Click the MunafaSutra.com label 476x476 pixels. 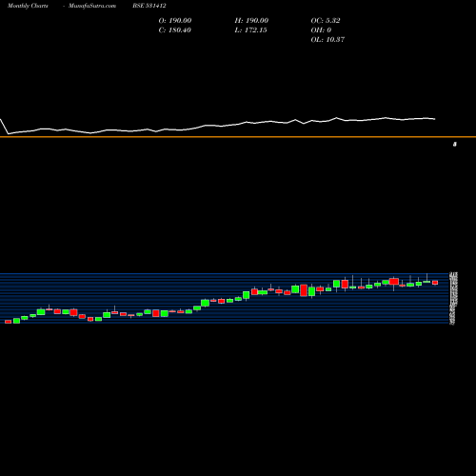[92, 6]
